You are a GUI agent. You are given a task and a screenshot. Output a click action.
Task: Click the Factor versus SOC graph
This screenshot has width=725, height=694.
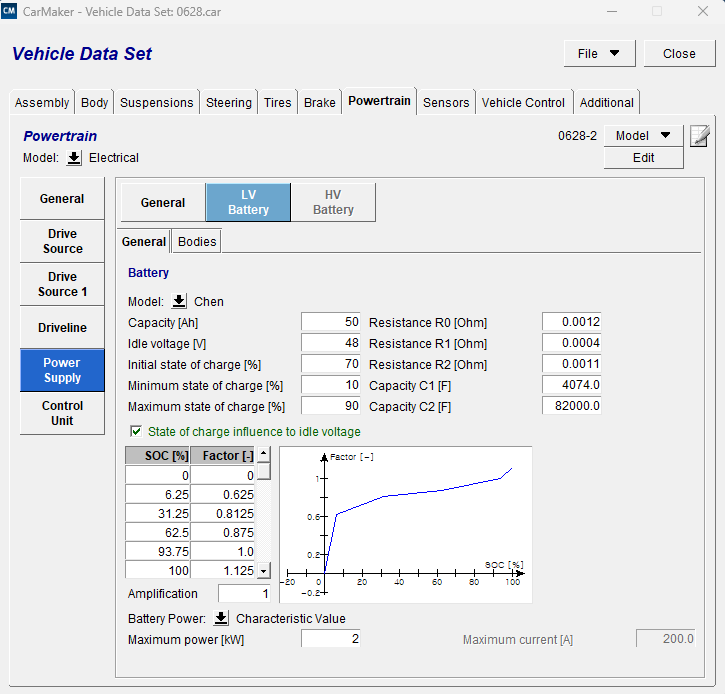point(406,524)
